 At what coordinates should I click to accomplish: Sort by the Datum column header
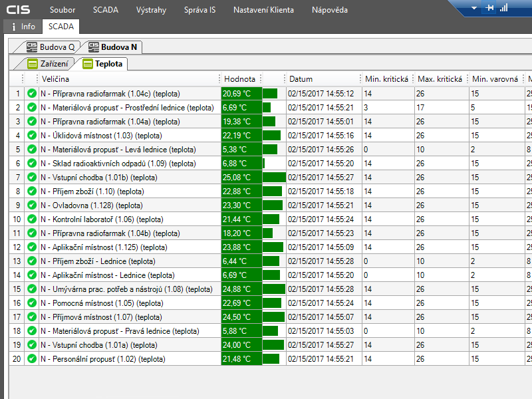click(x=301, y=79)
